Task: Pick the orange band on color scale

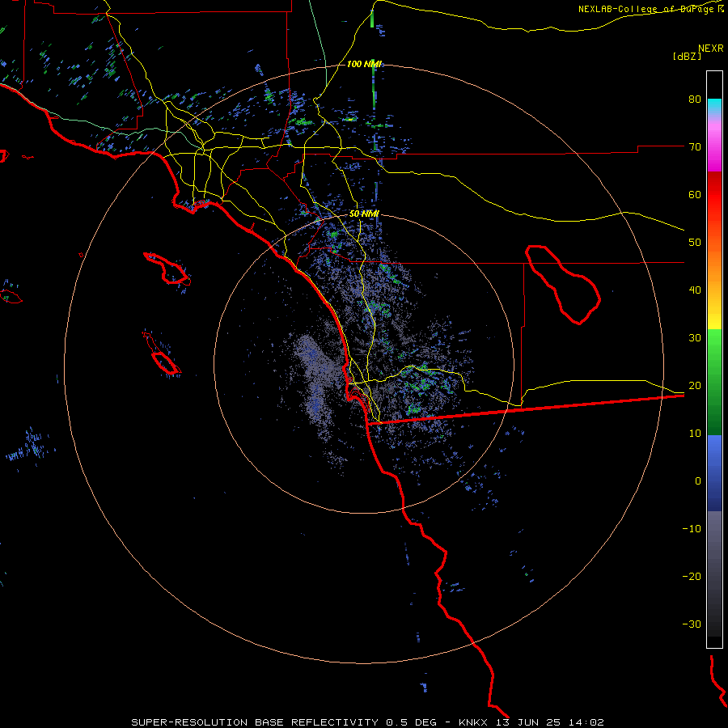Action: coord(714,265)
